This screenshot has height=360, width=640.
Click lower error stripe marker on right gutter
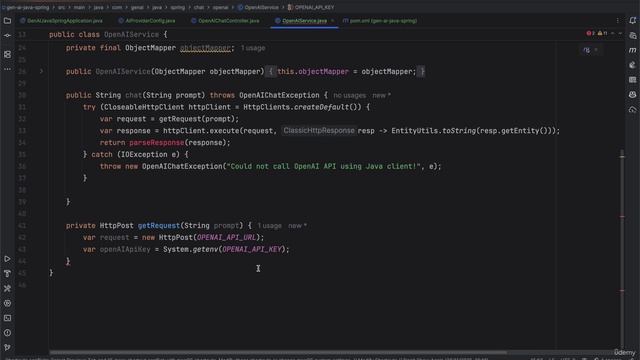click(x=622, y=291)
